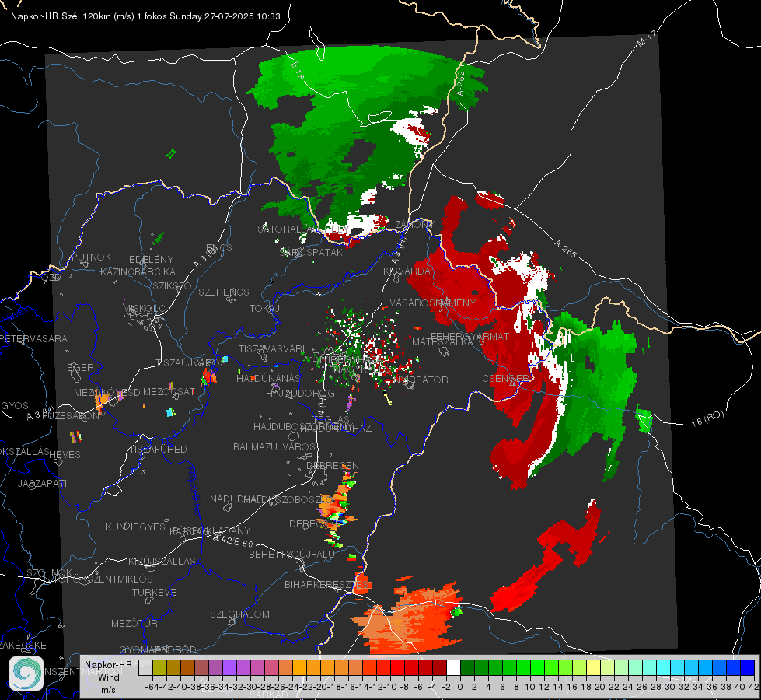Click the BERETTYÓÚJFALU town label
This screenshot has height=700, width=761.
(x=291, y=554)
